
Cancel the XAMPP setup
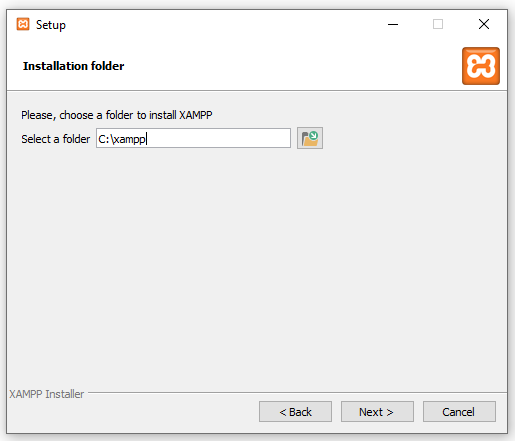(x=459, y=412)
